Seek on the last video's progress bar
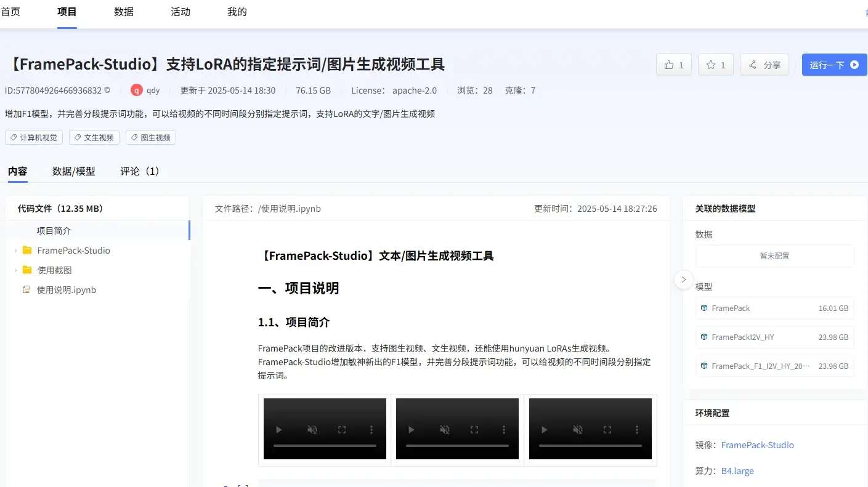This screenshot has height=487, width=868. click(590, 446)
